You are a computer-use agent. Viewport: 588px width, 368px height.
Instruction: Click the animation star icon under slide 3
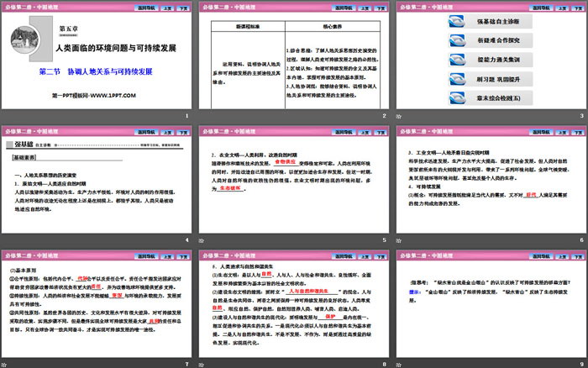[398, 116]
